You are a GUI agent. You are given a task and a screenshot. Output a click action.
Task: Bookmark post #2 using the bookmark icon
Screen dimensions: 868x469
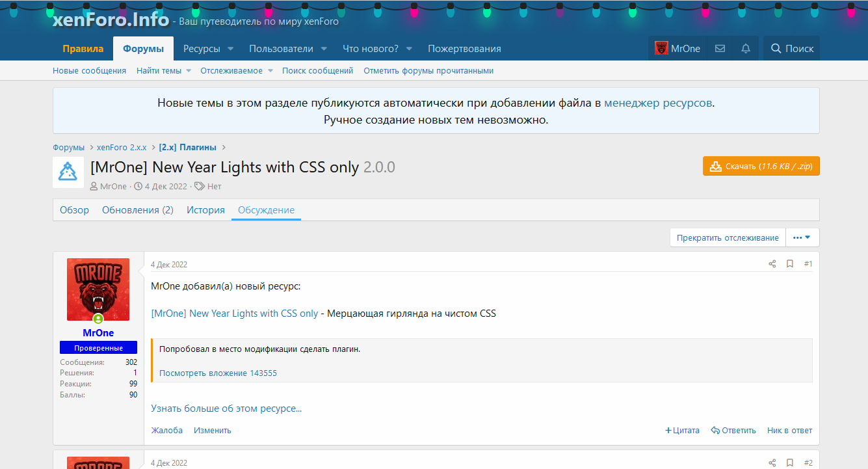(x=790, y=463)
